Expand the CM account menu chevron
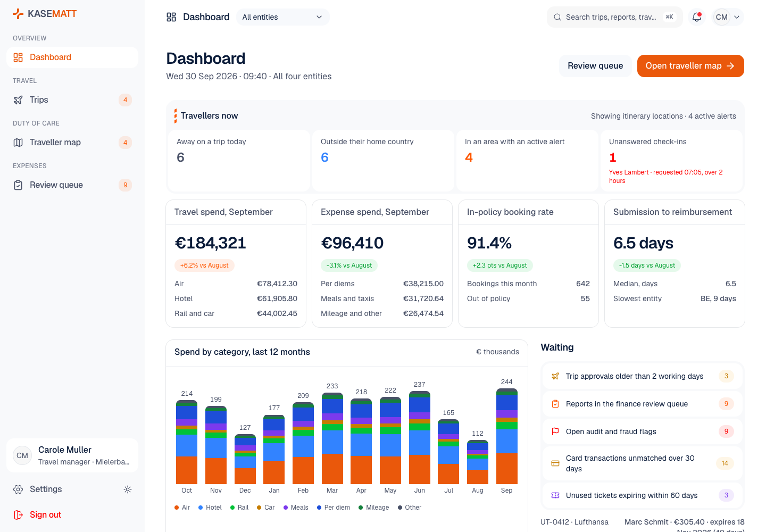Viewport: 766px width, 532px height. coord(737,17)
